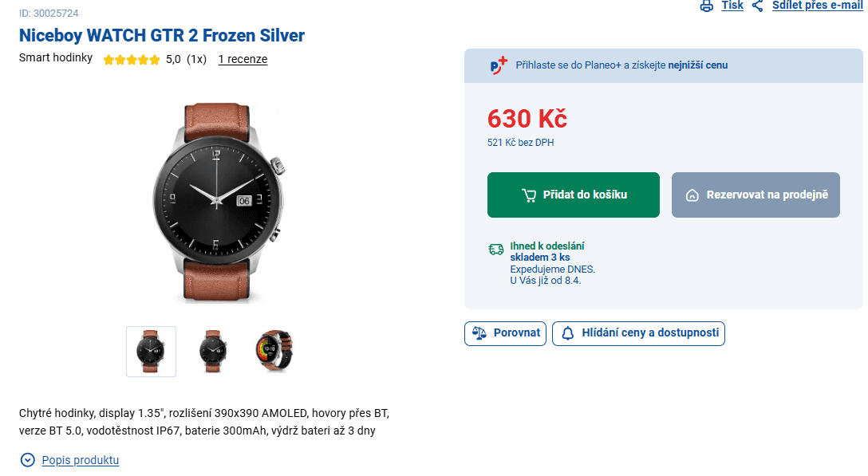Open the Sdílet přes e-mail link
868x476 pixels.
[x=817, y=6]
